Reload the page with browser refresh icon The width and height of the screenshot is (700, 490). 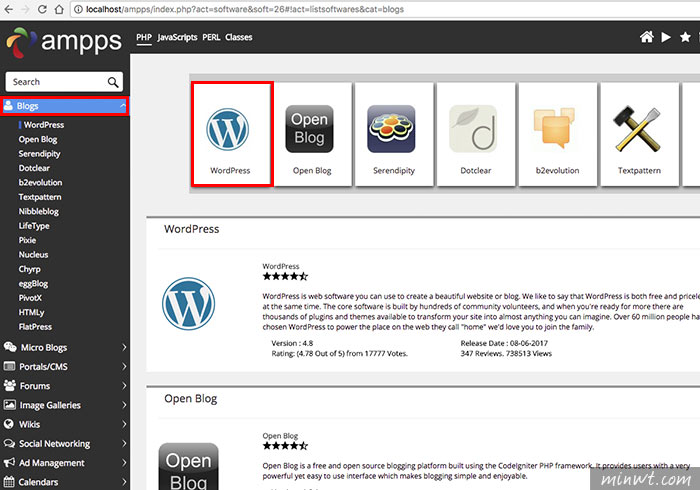[x=42, y=9]
